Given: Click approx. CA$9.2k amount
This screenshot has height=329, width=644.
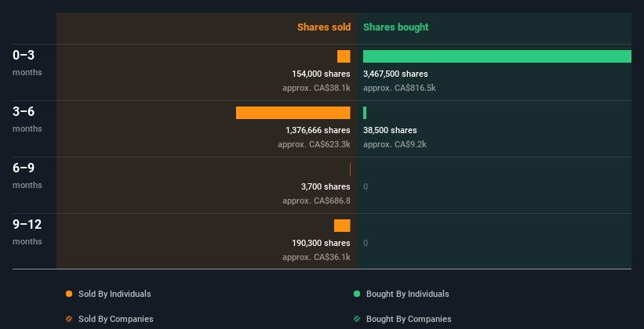Looking at the screenshot, I should click(x=395, y=144).
